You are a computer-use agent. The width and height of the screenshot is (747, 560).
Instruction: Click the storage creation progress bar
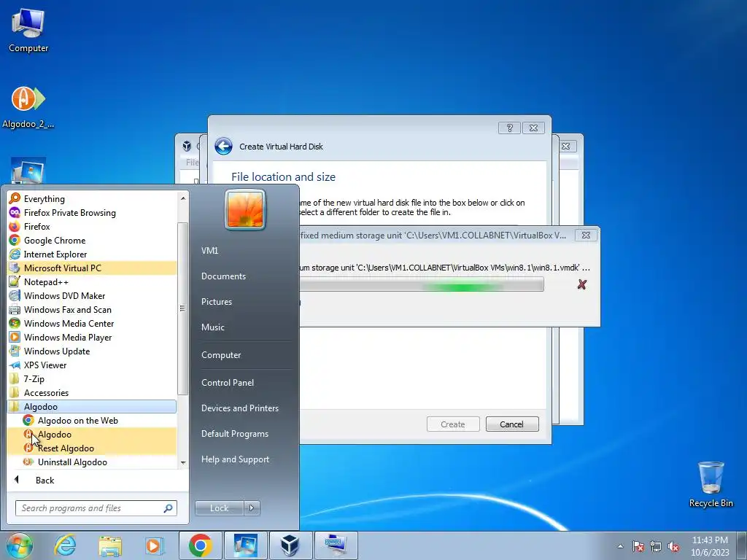422,285
